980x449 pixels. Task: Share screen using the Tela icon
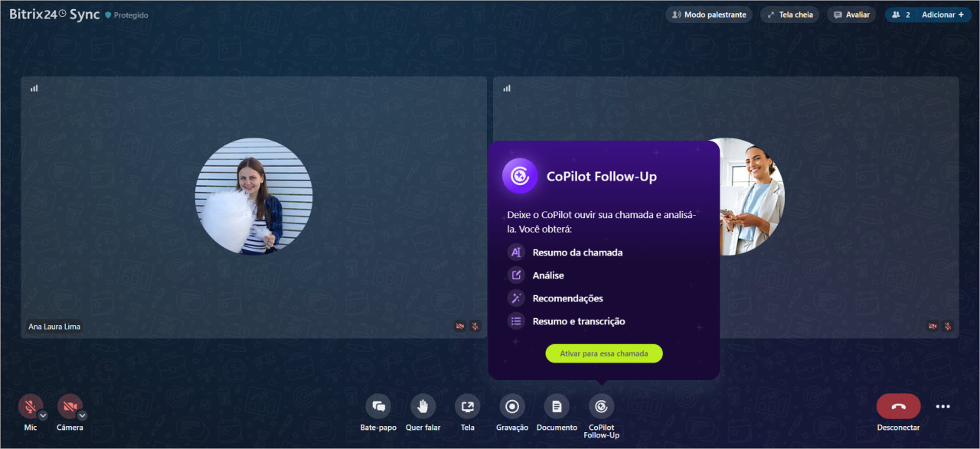tap(467, 406)
